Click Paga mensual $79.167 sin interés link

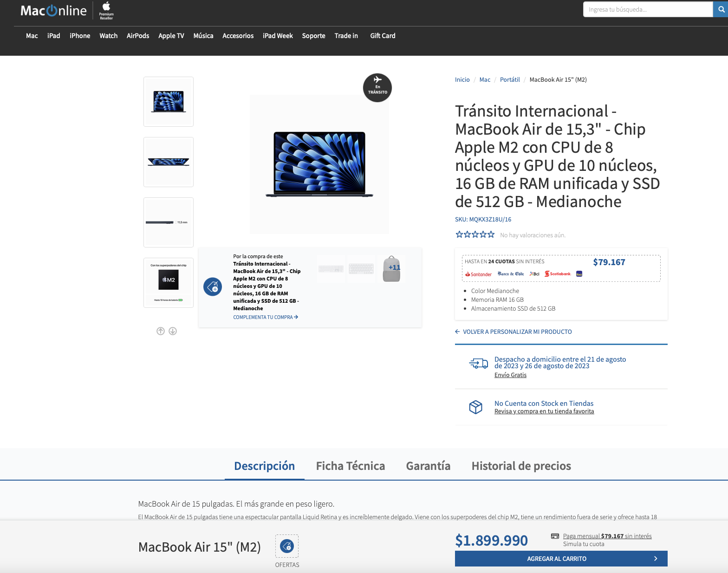tap(607, 536)
